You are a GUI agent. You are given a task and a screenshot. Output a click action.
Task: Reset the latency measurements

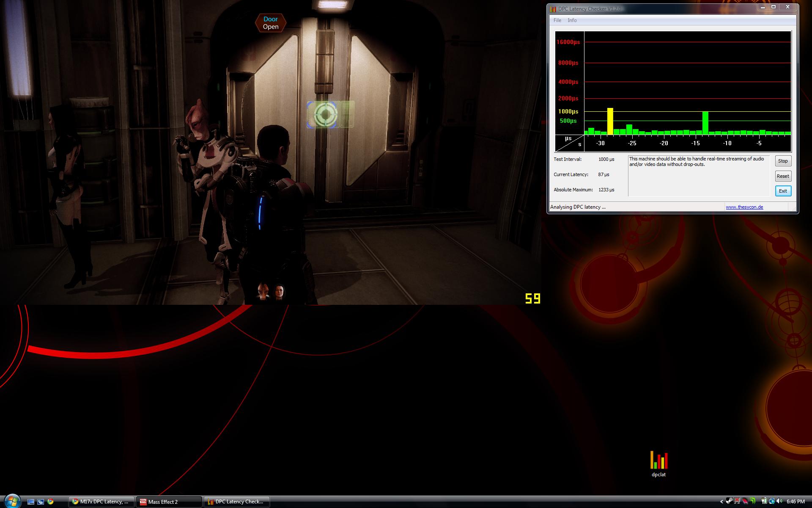[783, 176]
